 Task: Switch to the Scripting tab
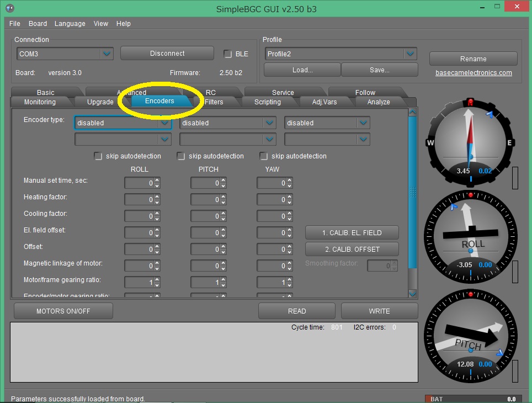268,102
